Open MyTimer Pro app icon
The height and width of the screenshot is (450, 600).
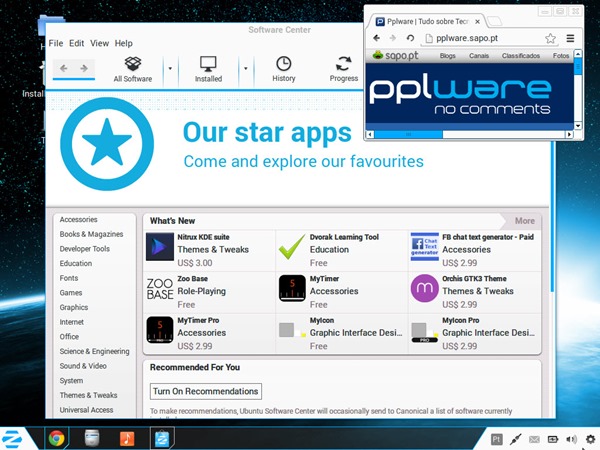pos(160,330)
